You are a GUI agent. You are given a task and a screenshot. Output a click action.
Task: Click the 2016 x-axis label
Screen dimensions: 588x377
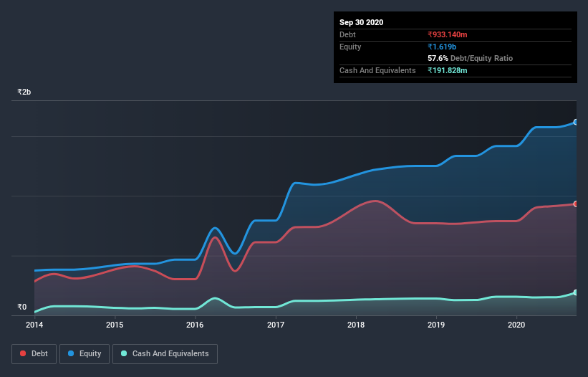[x=195, y=325]
